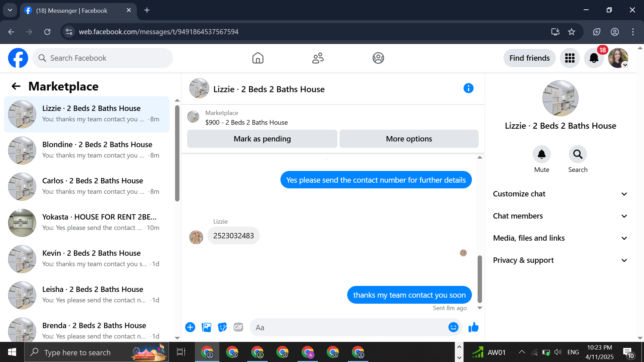Open the Facebook logo home link
Viewport: 644px width, 362px height.
pos(18,58)
